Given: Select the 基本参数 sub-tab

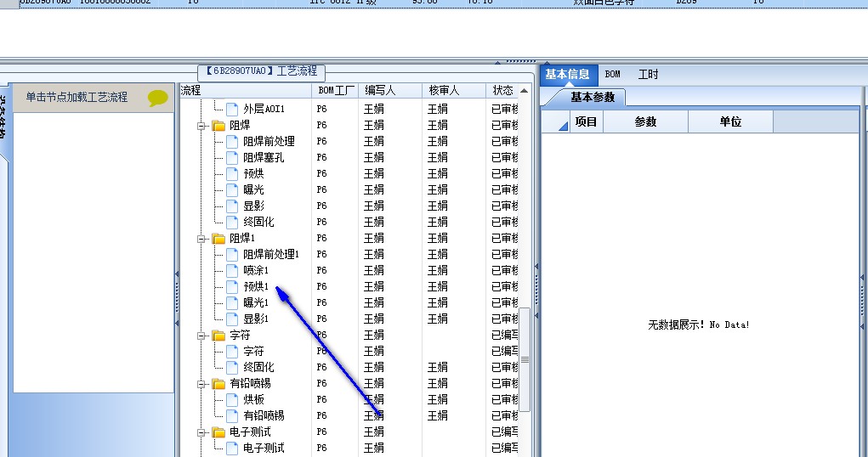Looking at the screenshot, I should click(x=593, y=98).
